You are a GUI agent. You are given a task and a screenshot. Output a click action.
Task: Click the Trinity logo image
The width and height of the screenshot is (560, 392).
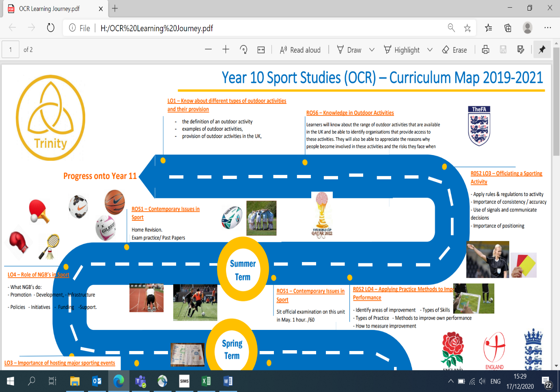click(51, 118)
